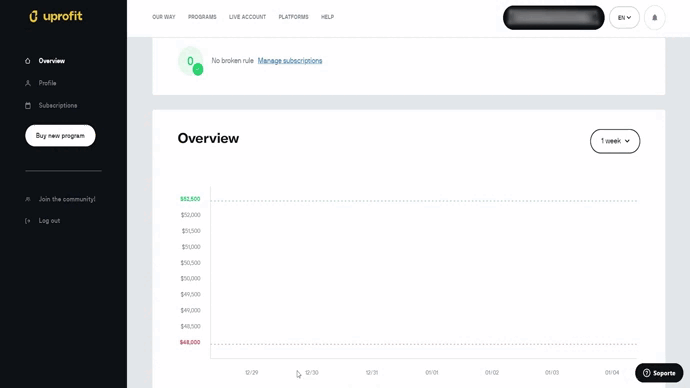
Task: Click the blurred account button in header
Action: click(554, 18)
